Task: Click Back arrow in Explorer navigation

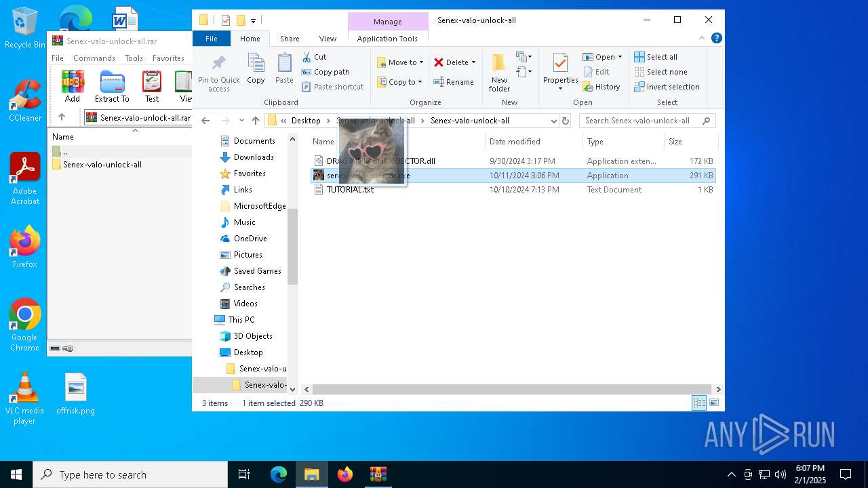Action: [206, 121]
